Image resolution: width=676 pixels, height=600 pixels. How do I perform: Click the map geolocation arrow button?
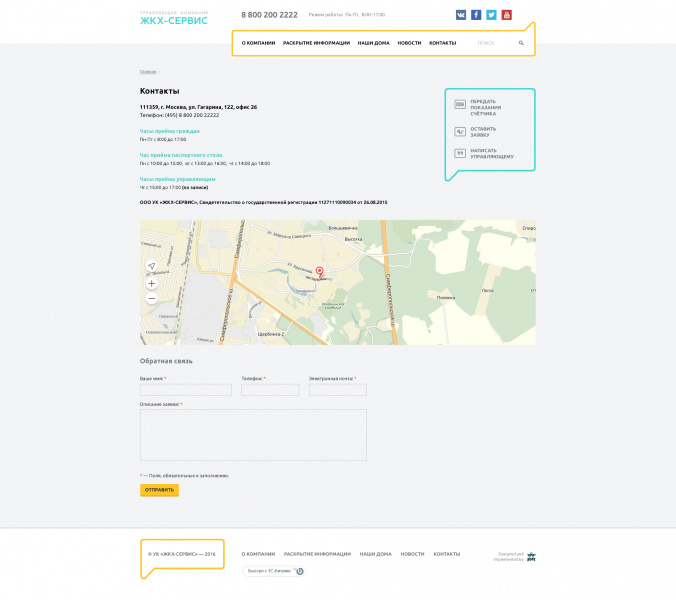[x=152, y=266]
